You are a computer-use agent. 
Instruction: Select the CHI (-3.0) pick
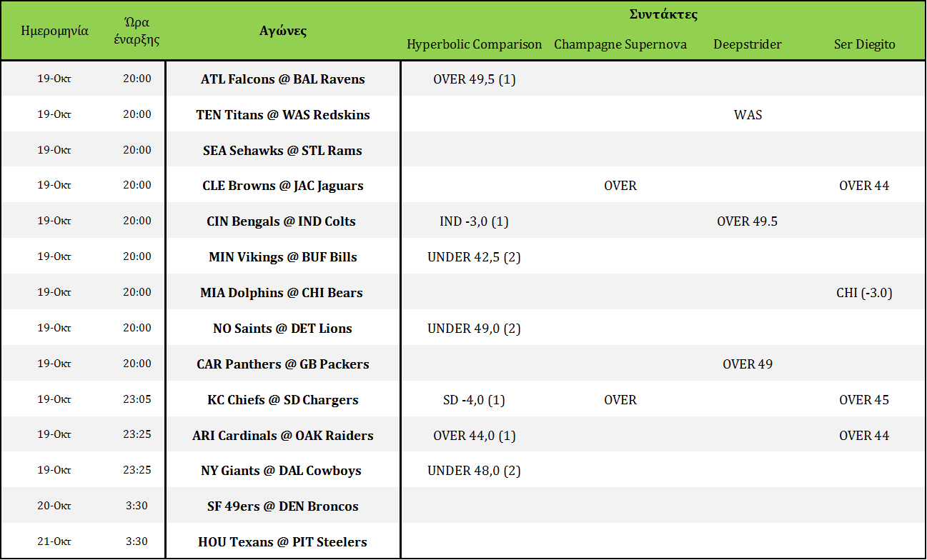(865, 293)
